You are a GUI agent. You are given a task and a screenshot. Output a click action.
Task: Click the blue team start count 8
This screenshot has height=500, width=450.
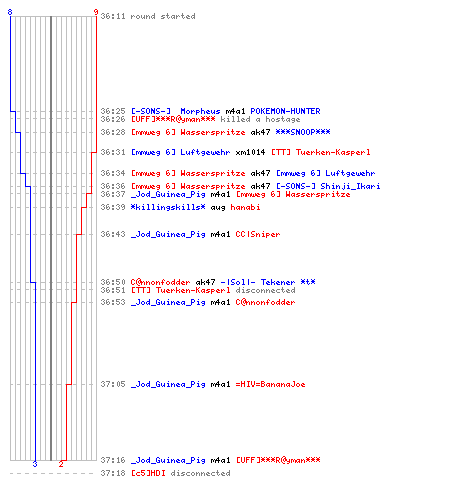pyautogui.click(x=10, y=12)
